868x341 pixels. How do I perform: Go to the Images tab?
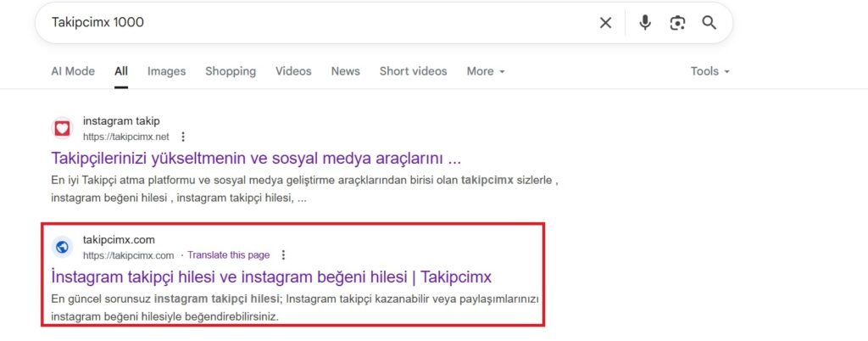(x=167, y=71)
